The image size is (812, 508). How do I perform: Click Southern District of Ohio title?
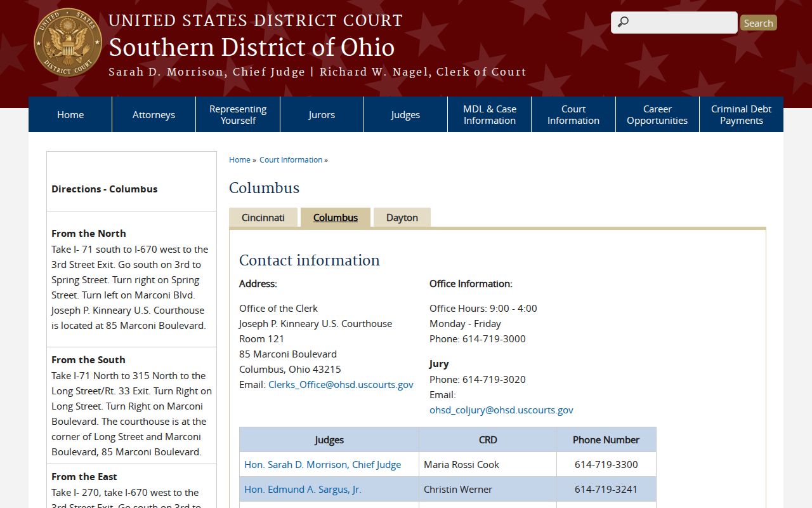pyautogui.click(x=252, y=48)
